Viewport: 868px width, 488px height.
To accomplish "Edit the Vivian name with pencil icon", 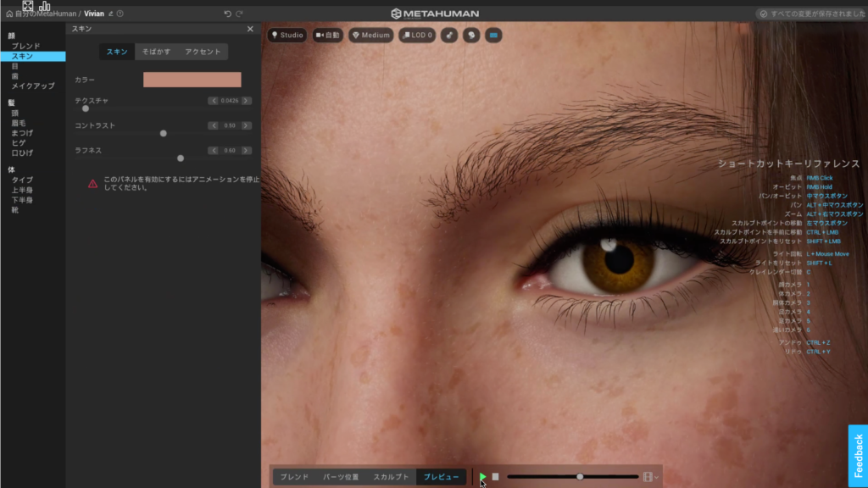I will (x=111, y=14).
